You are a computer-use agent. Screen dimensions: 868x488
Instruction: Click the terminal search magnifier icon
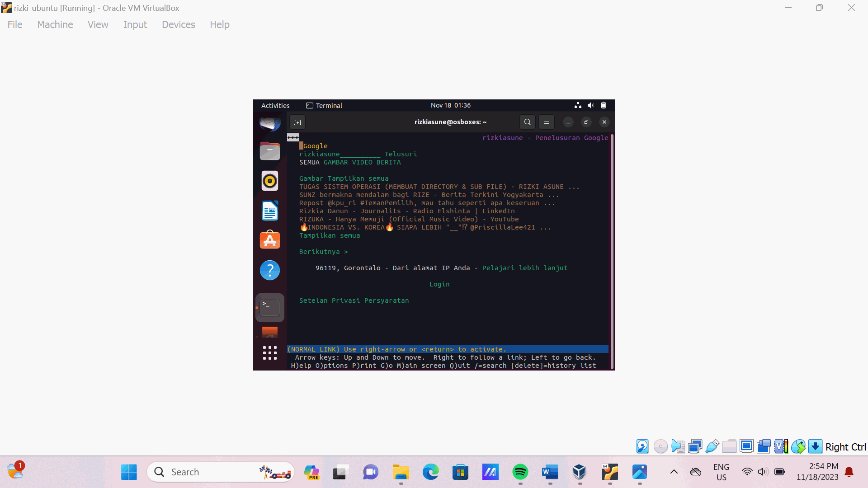point(528,122)
